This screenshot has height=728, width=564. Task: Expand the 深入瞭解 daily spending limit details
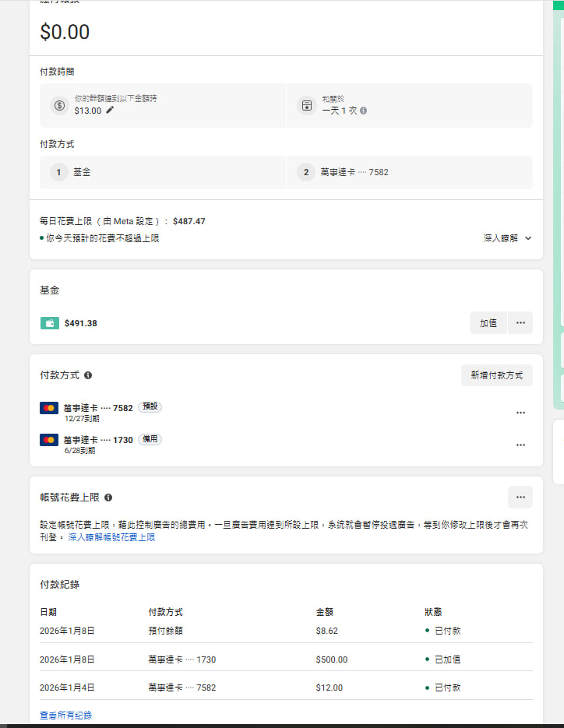click(x=507, y=238)
